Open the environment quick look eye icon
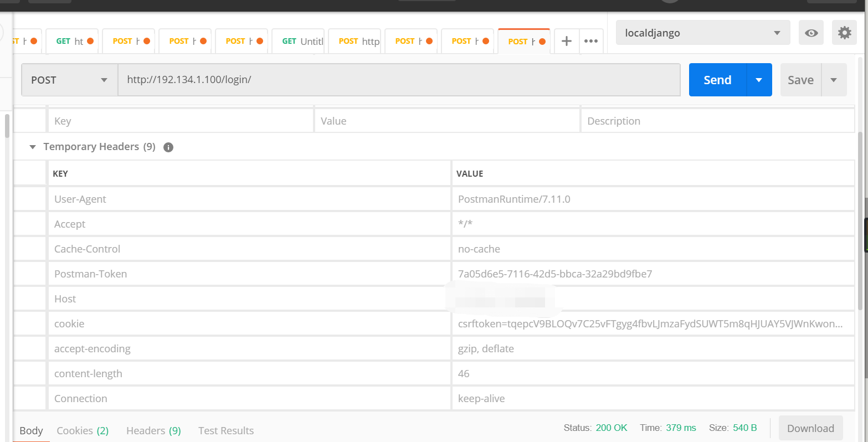 810,33
